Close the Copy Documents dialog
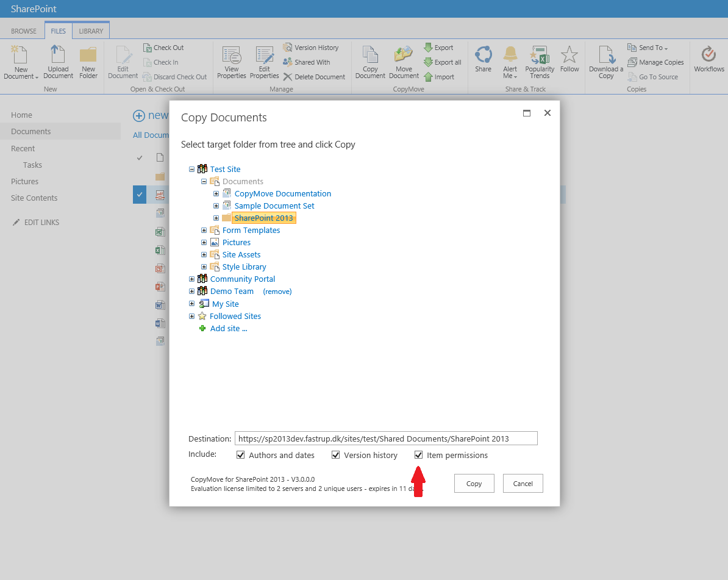The width and height of the screenshot is (728, 580). [x=548, y=113]
